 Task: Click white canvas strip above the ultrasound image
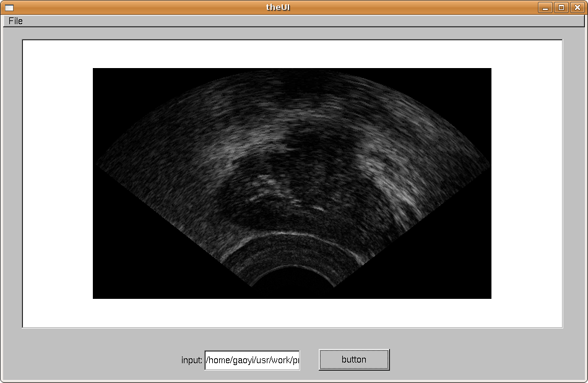(x=292, y=54)
